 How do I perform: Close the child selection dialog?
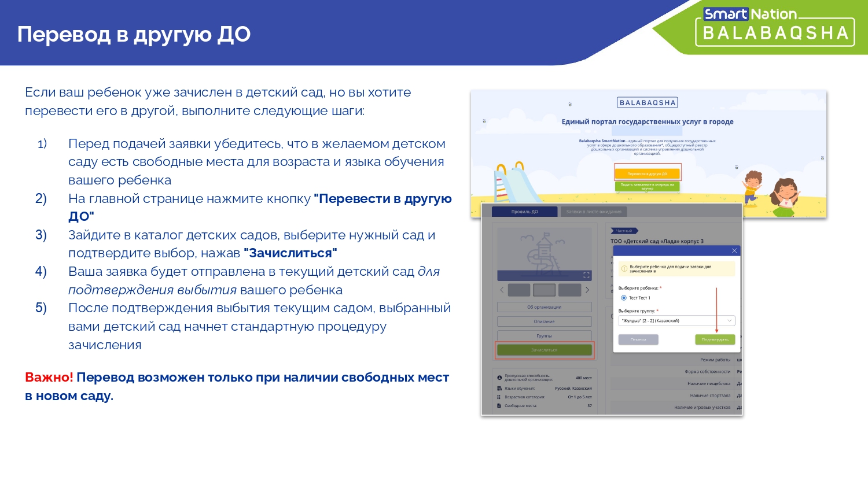[734, 250]
